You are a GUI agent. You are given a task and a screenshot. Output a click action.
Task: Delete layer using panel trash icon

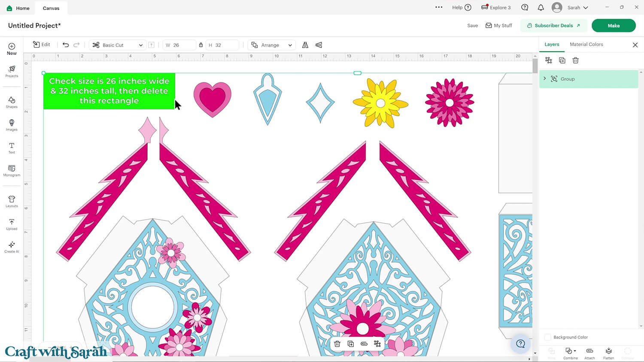[575, 60]
